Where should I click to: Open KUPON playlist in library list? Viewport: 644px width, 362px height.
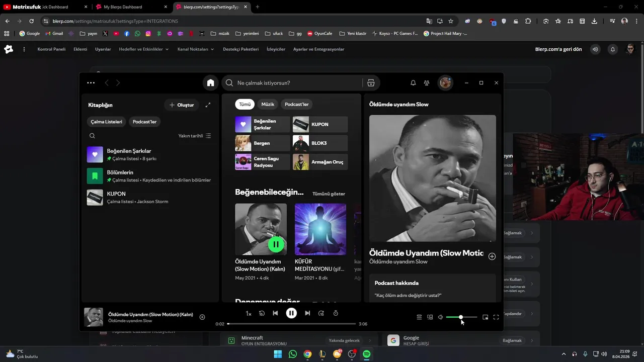coord(149,198)
